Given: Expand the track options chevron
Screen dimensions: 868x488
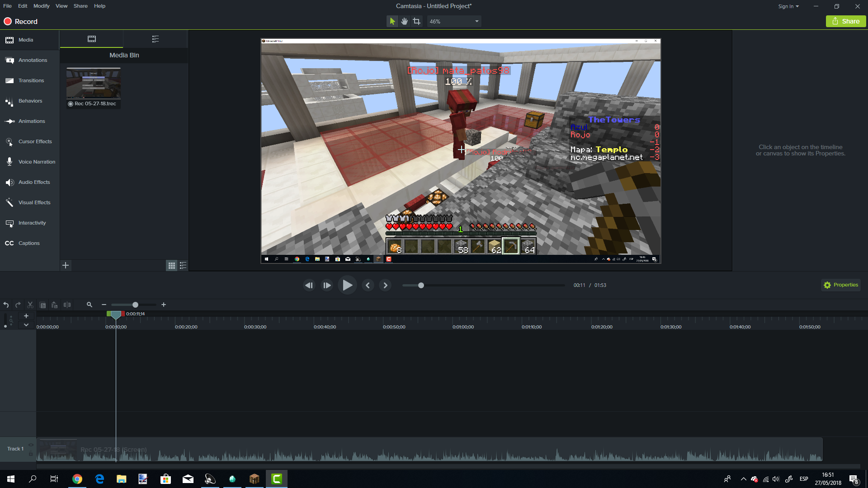Looking at the screenshot, I should tap(26, 324).
